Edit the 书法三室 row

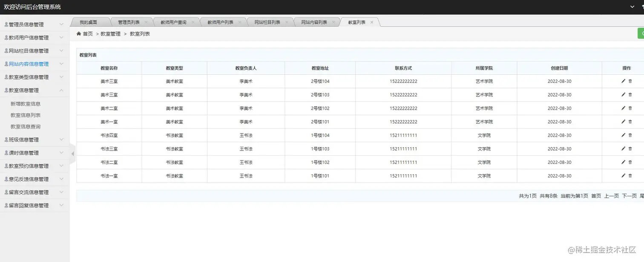click(623, 149)
